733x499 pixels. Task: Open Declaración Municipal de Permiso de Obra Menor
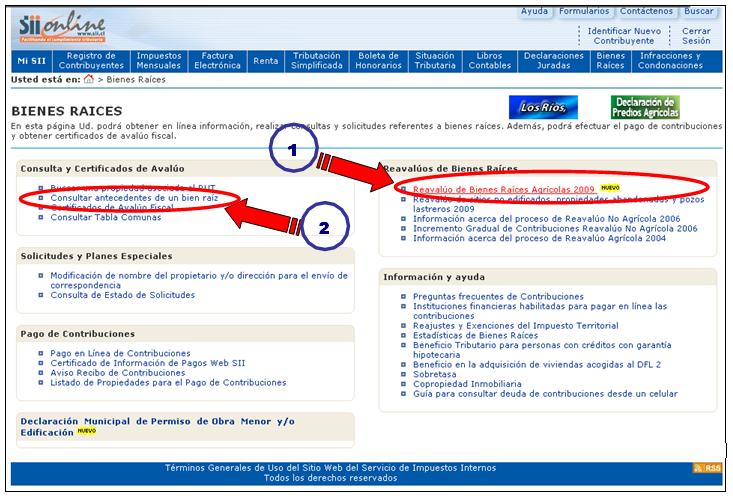pos(158,427)
